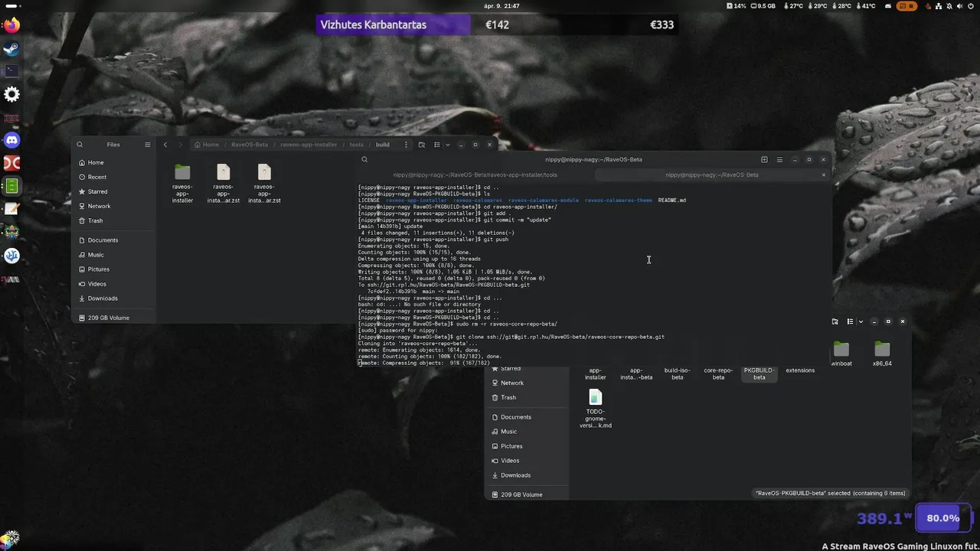Open Pictures in the top Files sidebar
The width and height of the screenshot is (980, 551).
point(114,269)
